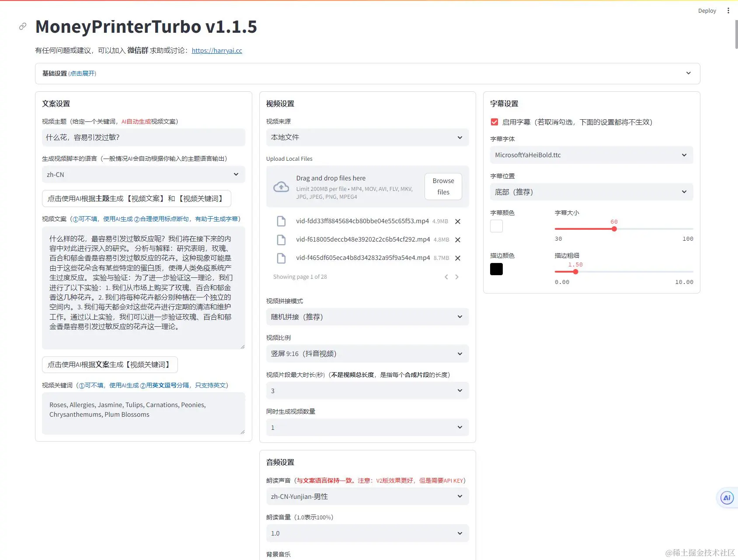This screenshot has height=560, width=738.
Task: Open the 字幕位置 底部 dropdown
Action: coord(592,192)
